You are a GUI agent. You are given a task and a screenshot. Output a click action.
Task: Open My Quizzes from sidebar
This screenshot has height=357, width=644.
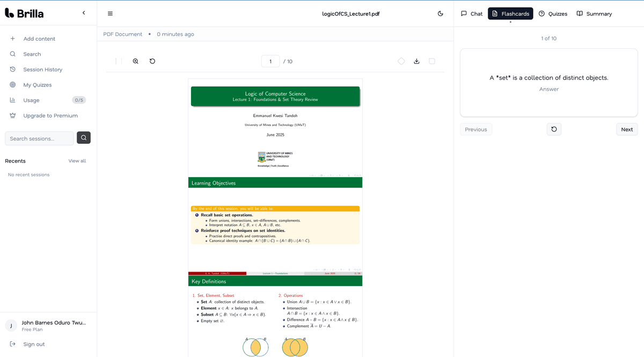click(x=38, y=85)
